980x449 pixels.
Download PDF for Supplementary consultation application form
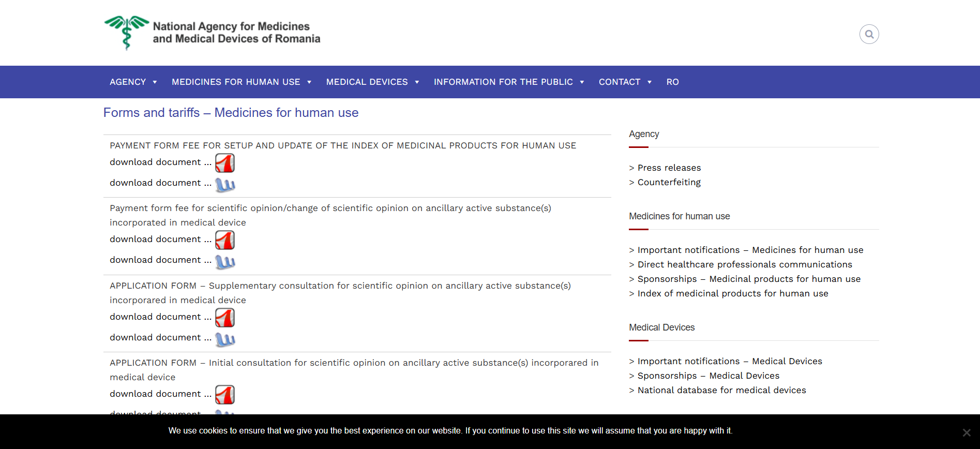point(225,318)
